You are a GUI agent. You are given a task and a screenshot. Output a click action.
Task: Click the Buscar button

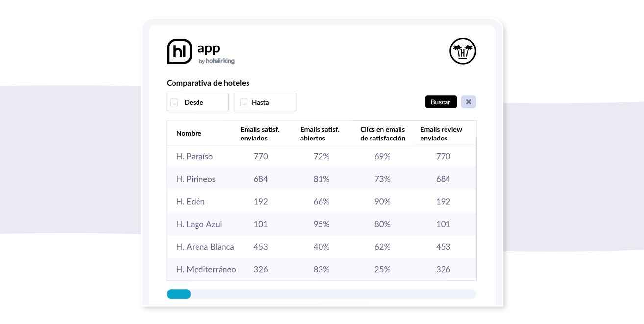[x=441, y=102]
